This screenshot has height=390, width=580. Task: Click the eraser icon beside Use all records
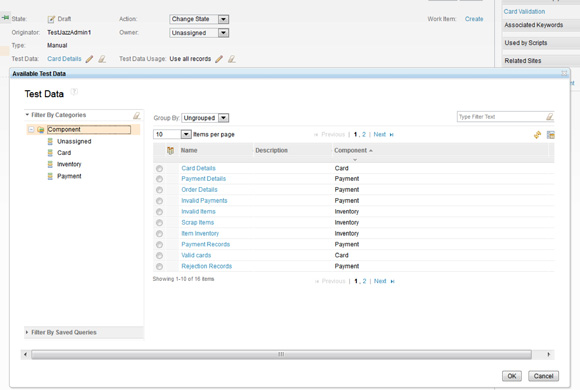coord(232,59)
